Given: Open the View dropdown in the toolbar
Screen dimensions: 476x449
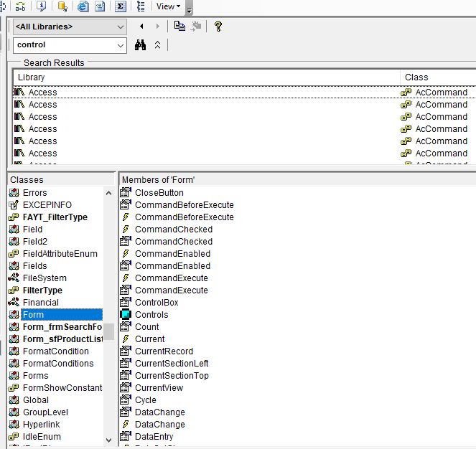Looking at the screenshot, I should click(x=168, y=6).
